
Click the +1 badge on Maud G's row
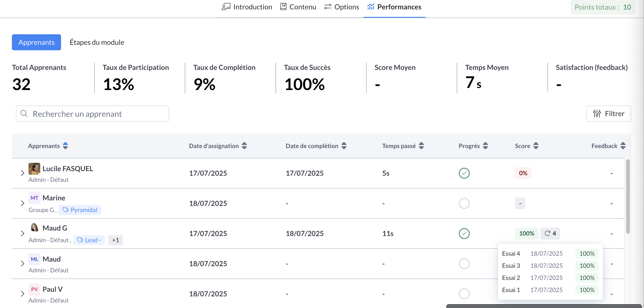[x=115, y=240]
